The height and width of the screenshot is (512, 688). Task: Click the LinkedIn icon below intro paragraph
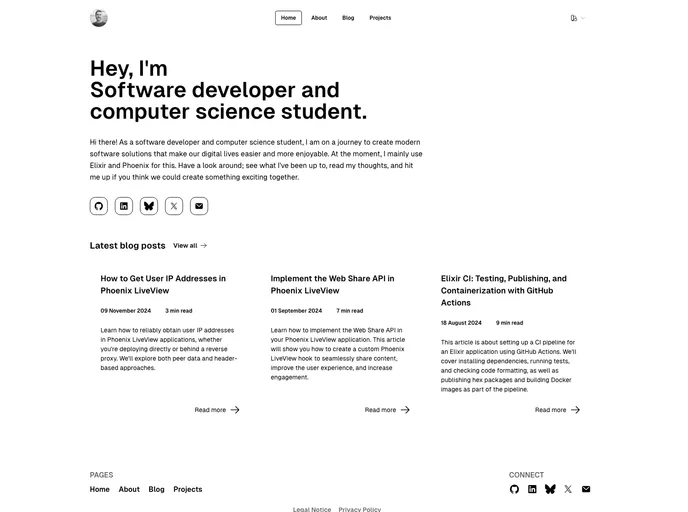pos(124,206)
